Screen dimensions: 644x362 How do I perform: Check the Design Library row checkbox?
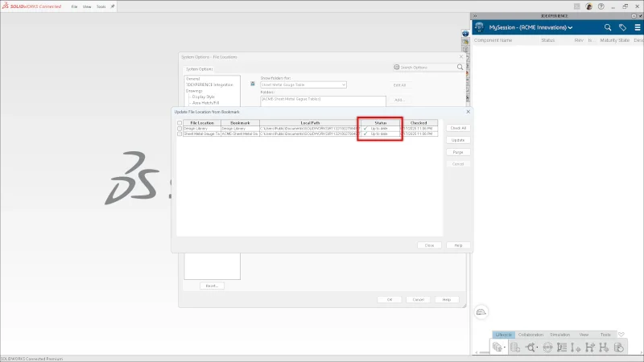click(180, 129)
